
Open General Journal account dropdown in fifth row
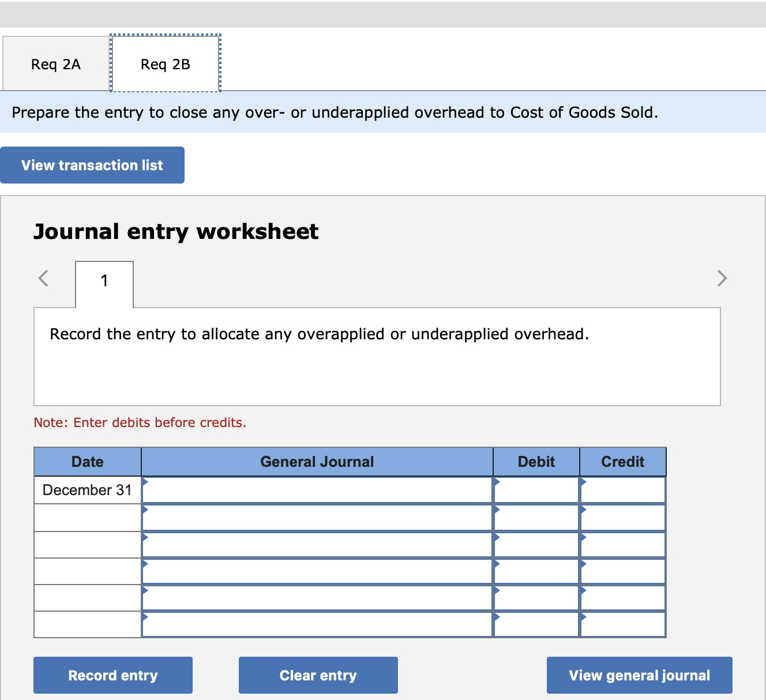(x=317, y=598)
